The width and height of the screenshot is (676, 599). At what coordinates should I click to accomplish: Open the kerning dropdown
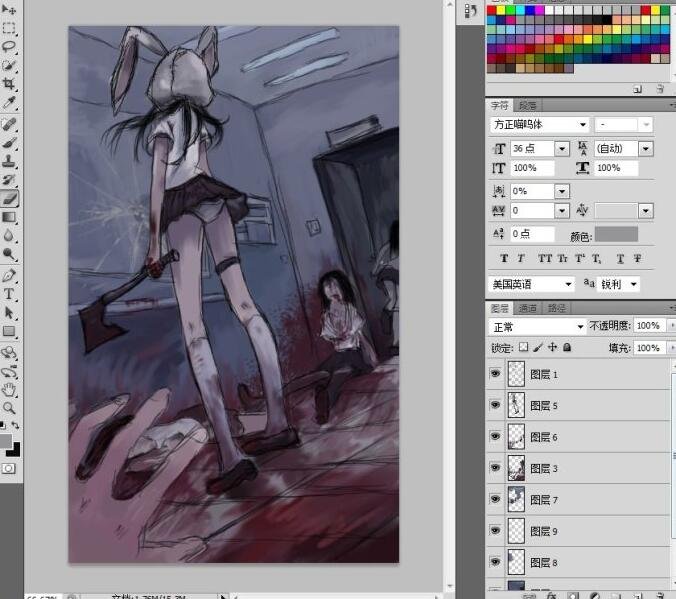[646, 211]
